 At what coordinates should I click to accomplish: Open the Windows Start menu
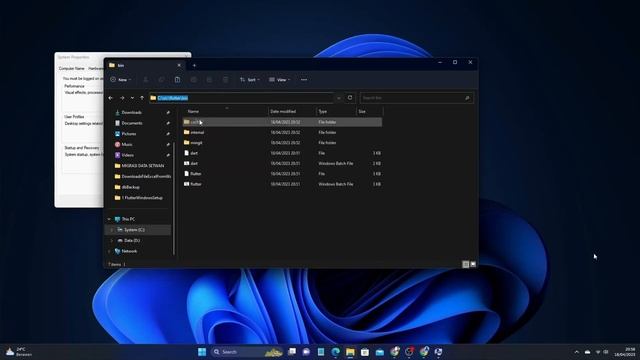click(202, 352)
